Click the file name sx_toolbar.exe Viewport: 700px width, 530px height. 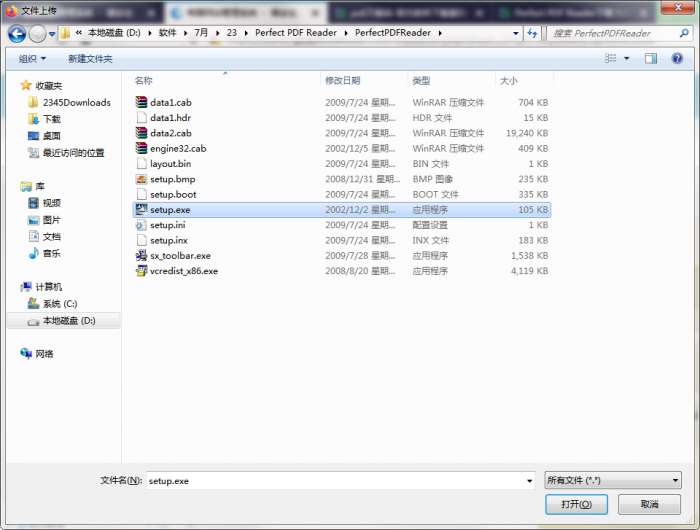[x=180, y=256]
